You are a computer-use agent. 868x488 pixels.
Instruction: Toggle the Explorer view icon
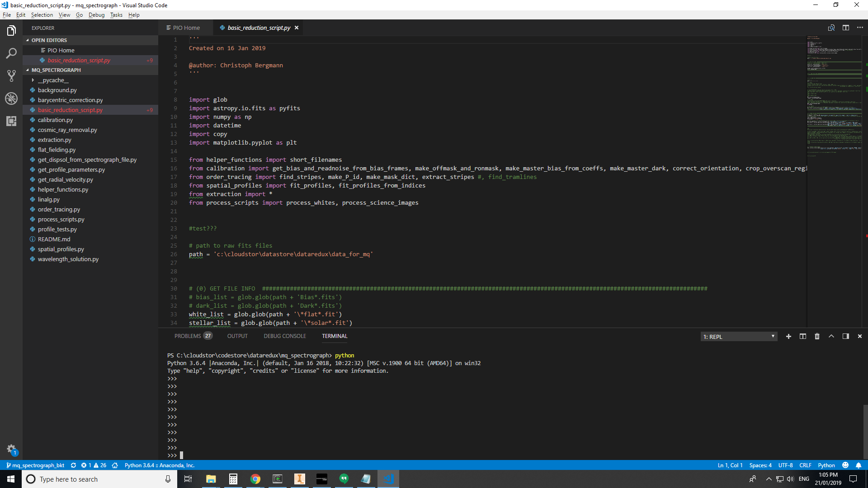coord(11,31)
